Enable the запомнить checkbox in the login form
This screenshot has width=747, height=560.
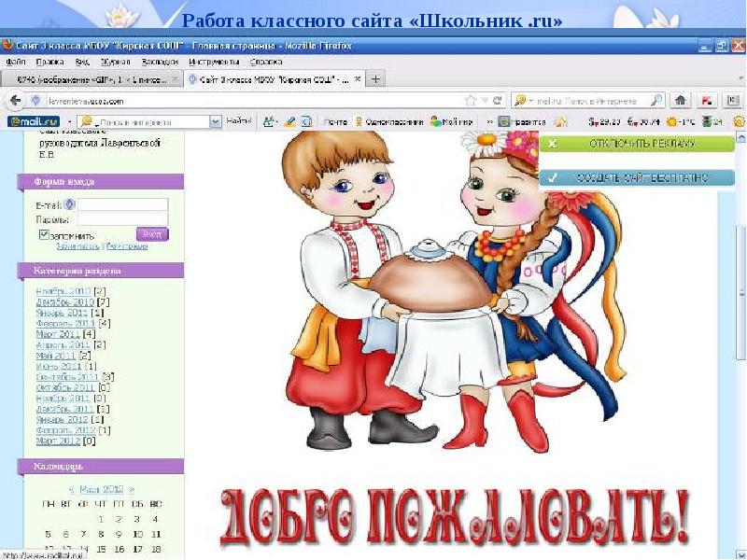[43, 234]
